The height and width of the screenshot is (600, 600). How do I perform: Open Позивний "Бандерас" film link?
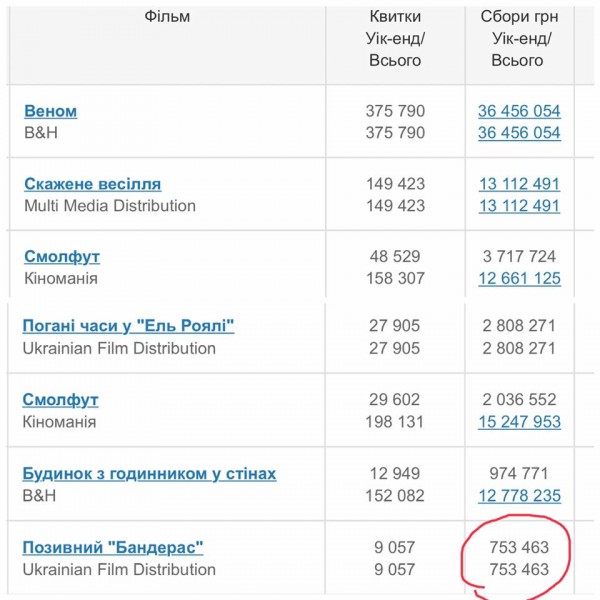tap(113, 548)
